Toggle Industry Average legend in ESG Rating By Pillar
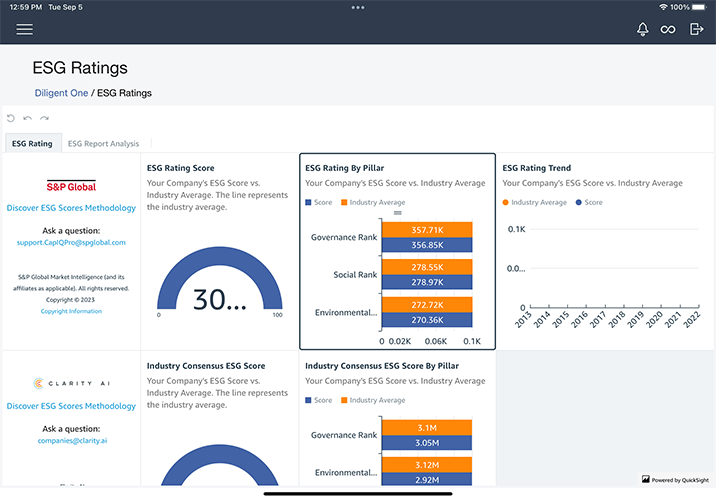Image resolution: width=716 pixels, height=500 pixels. point(372,202)
